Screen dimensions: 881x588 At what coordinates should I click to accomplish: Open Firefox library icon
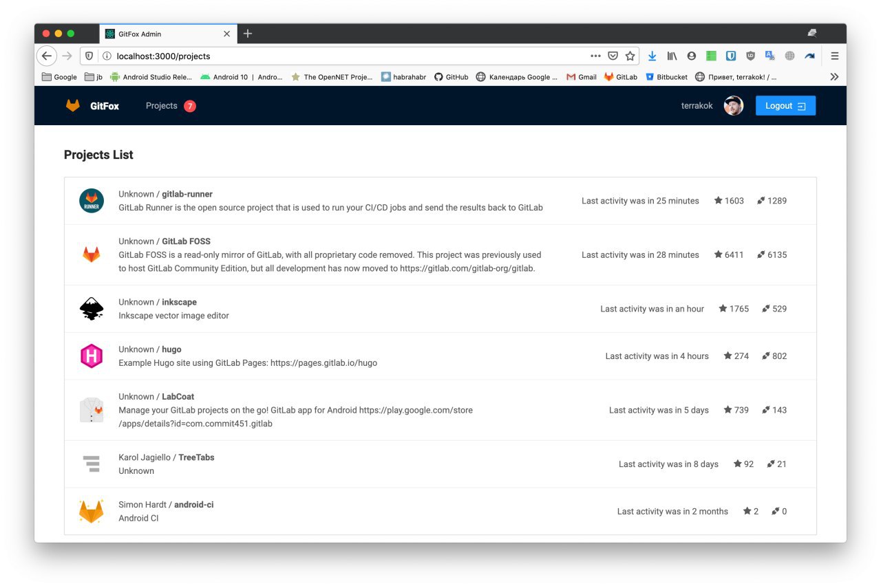[672, 56]
